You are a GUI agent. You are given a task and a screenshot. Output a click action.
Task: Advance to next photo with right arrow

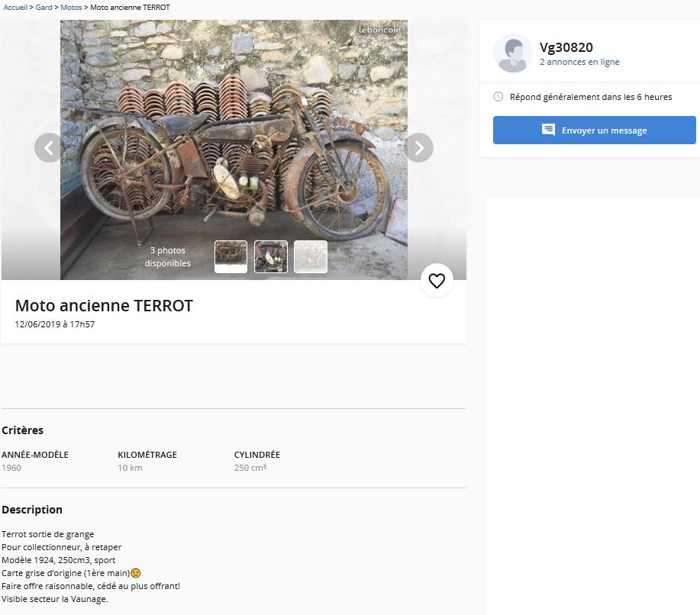(x=419, y=148)
